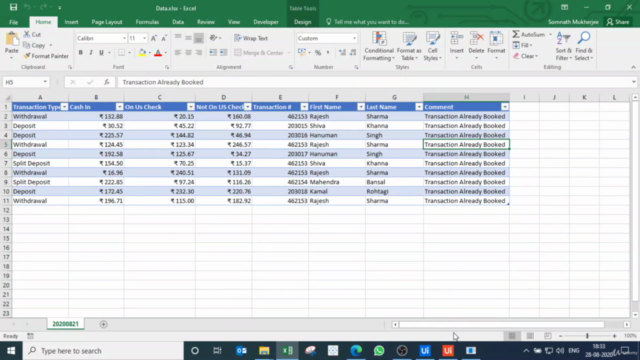
Task: Open First Name column filter dropdown
Action: (361, 107)
